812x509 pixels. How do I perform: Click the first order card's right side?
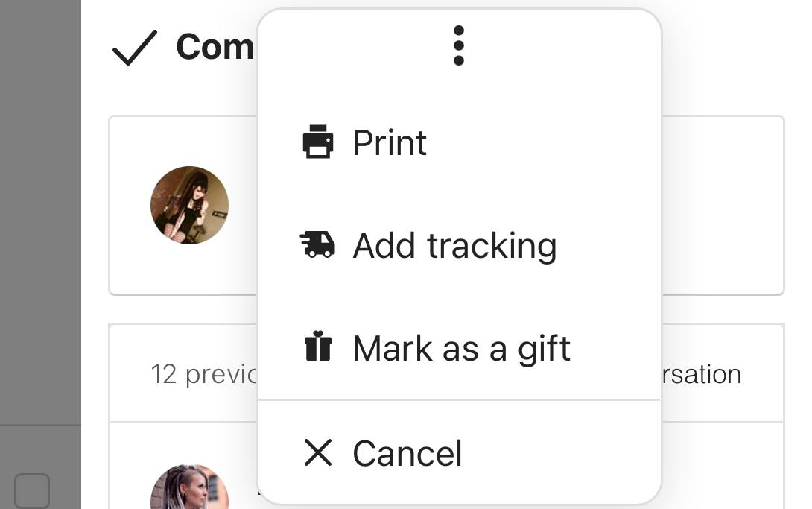723,206
